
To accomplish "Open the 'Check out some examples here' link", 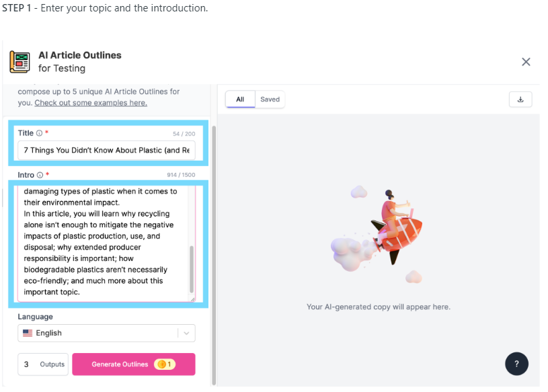I will pos(91,103).
